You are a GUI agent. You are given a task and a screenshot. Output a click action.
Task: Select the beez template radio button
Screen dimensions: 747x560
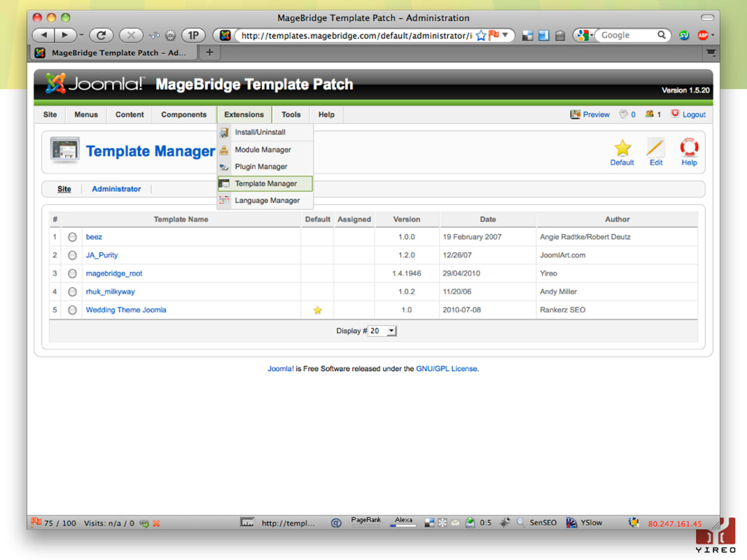pyautogui.click(x=72, y=237)
